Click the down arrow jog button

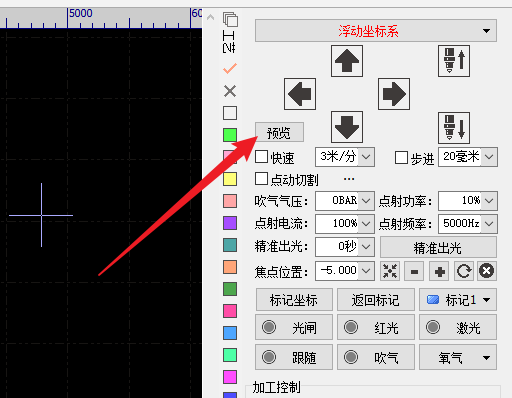click(x=347, y=127)
